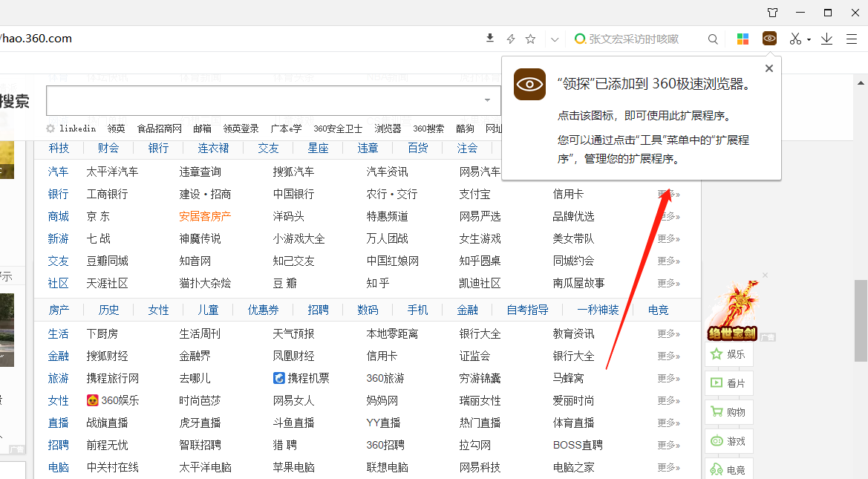Open the 银行 row heading link
Image resolution: width=868 pixels, height=479 pixels.
coord(58,194)
